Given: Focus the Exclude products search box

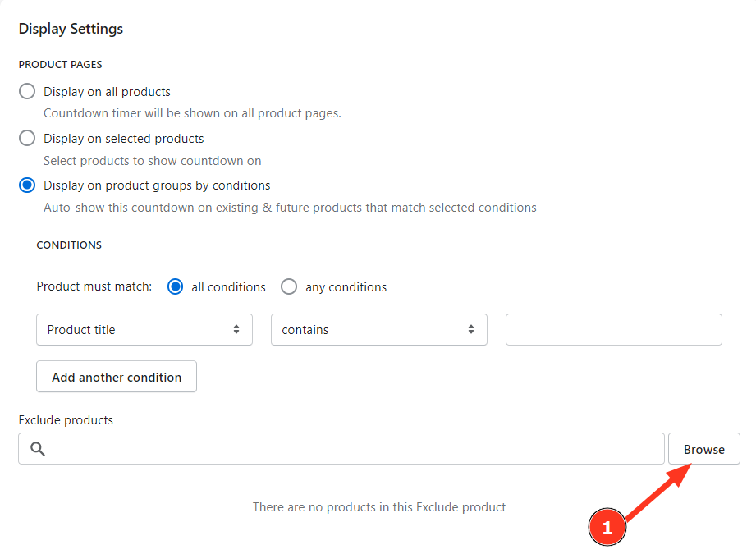Looking at the screenshot, I should (x=353, y=449).
